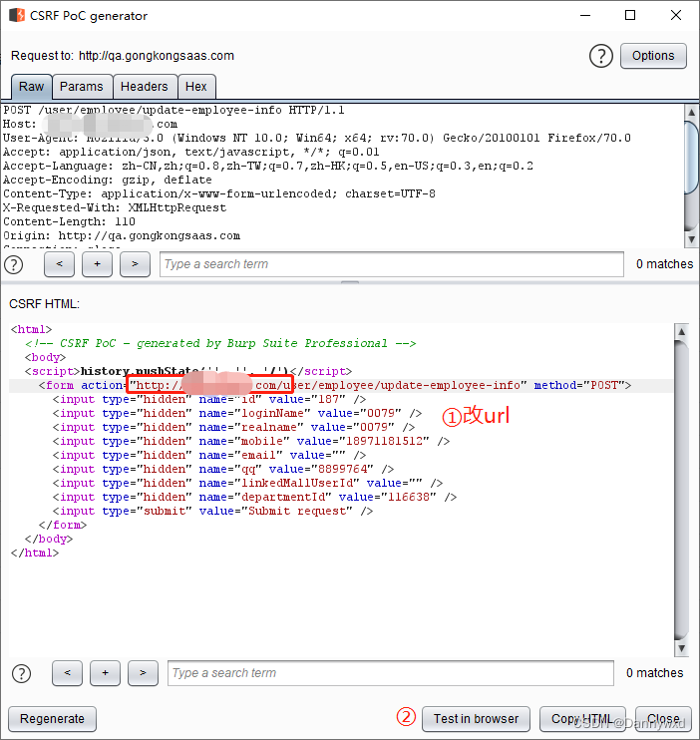
Task: Click the plus button in CSRF HTML search
Action: point(105,673)
